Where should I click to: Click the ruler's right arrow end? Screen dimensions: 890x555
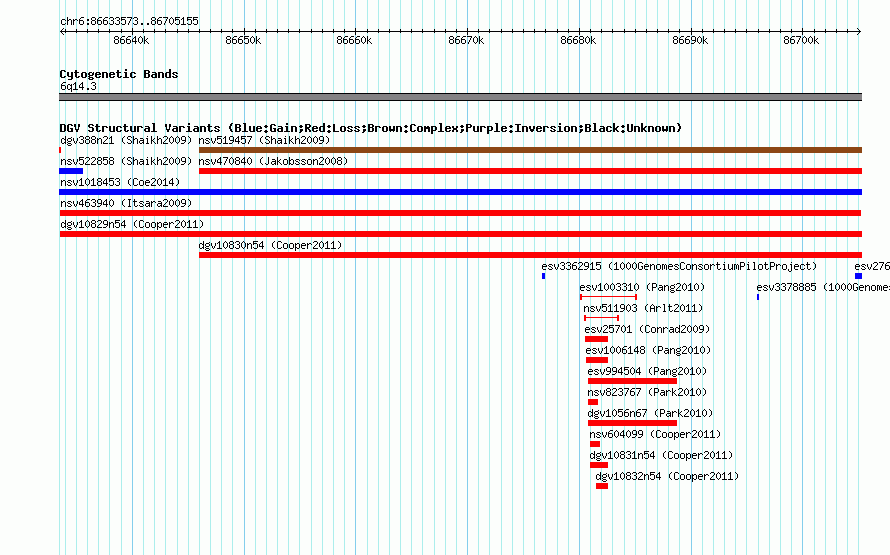(x=859, y=31)
